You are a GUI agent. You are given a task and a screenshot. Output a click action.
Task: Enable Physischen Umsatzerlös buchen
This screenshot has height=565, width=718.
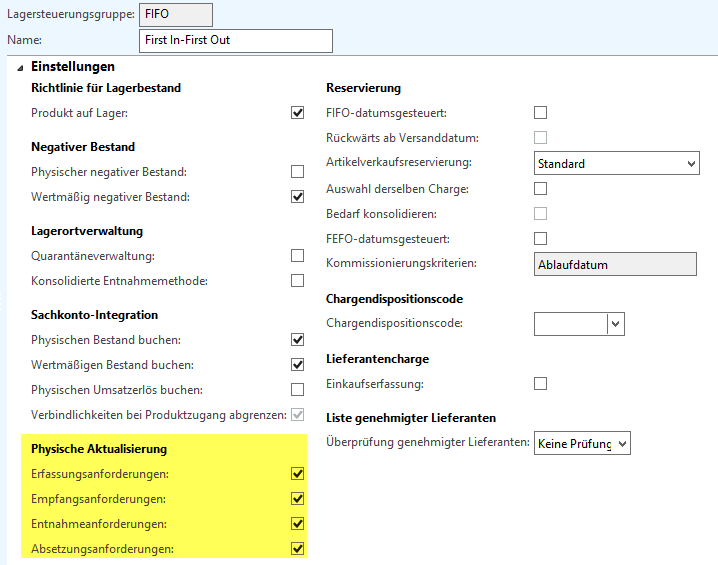point(297,390)
